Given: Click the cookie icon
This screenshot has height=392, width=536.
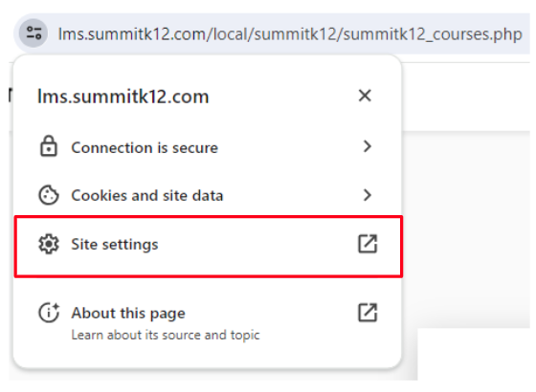Looking at the screenshot, I should 49,195.
